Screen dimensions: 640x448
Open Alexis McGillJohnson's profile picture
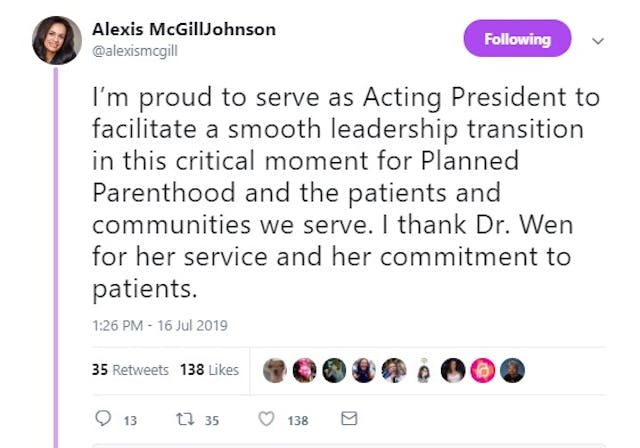(57, 41)
